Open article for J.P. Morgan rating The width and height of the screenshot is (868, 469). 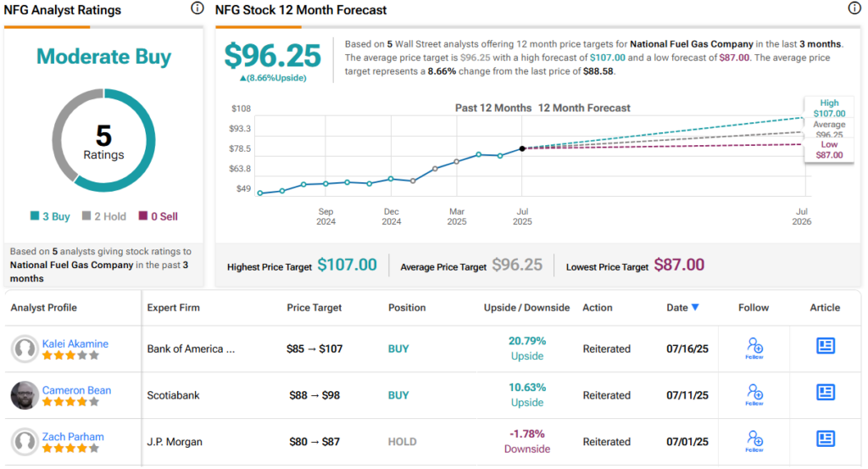point(825,438)
